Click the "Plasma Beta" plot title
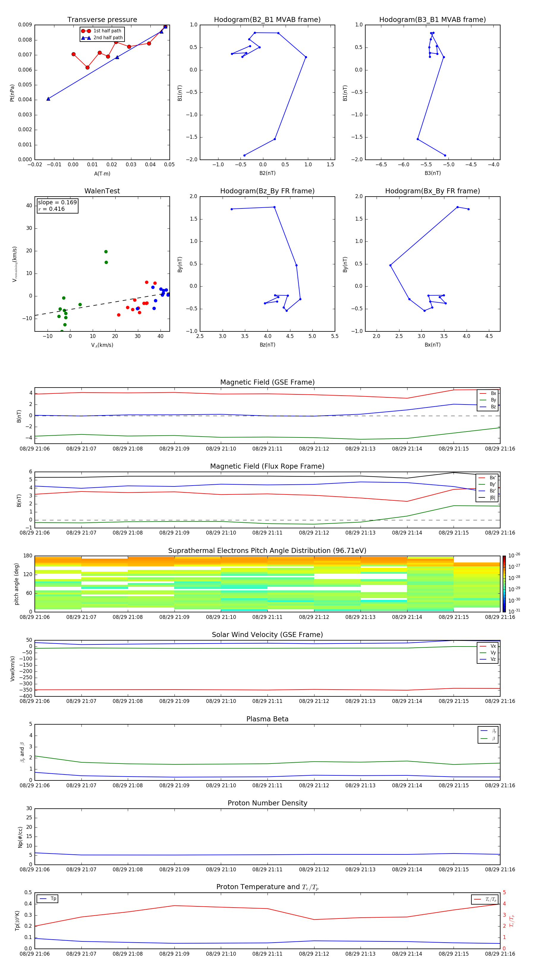The height and width of the screenshot is (980, 535). coord(267,719)
